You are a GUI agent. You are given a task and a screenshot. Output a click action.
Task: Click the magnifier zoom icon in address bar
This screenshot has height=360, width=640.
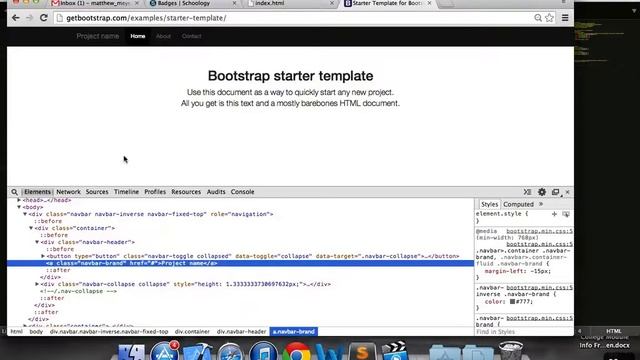(x=538, y=18)
